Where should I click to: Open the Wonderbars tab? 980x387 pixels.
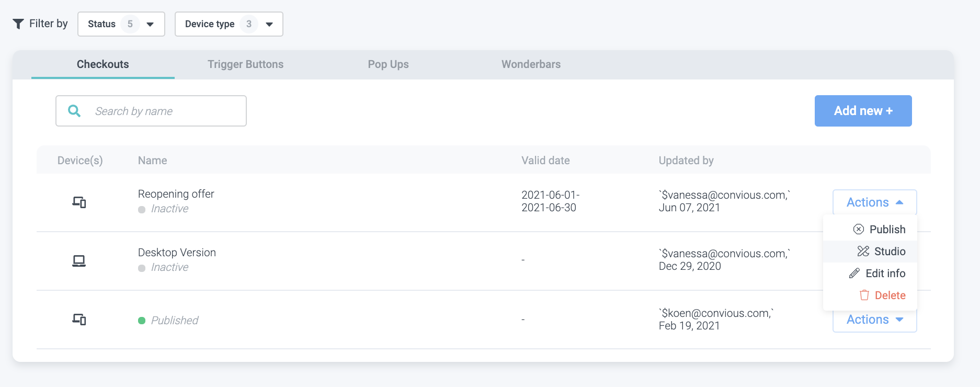(531, 64)
